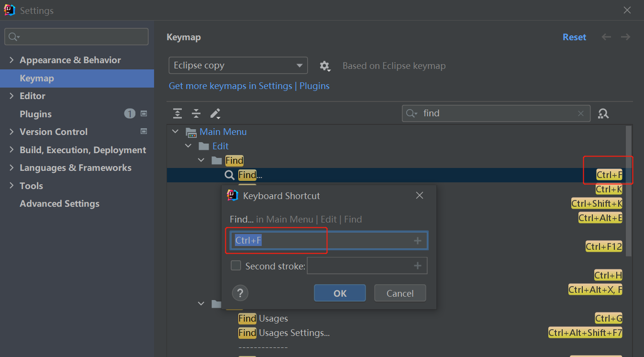Expand the Appearance & Behavior section
This screenshot has width=644, height=357.
click(x=11, y=60)
